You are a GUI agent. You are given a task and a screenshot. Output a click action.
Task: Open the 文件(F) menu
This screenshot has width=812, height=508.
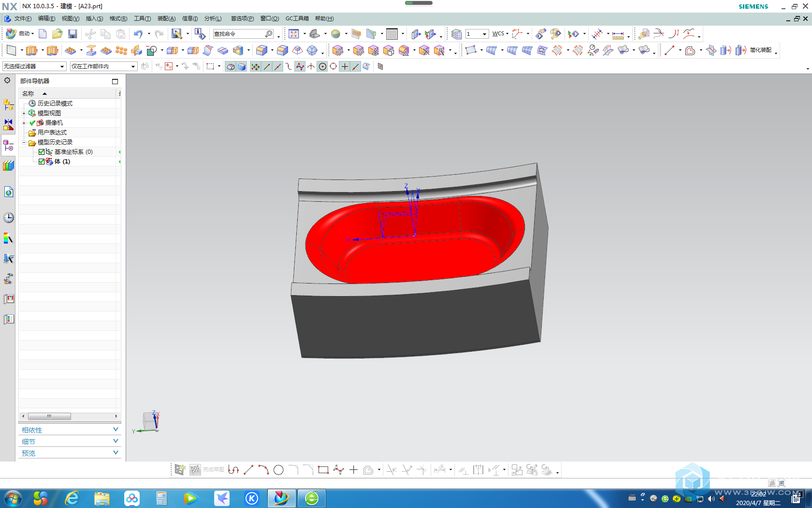pos(23,18)
